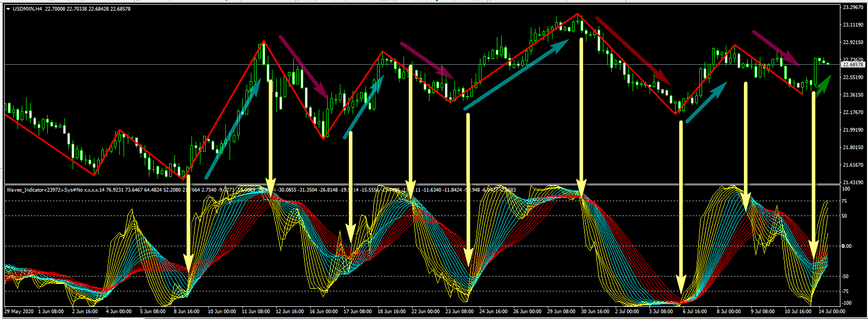Click the 29 May 2020 date label

[x=18, y=312]
